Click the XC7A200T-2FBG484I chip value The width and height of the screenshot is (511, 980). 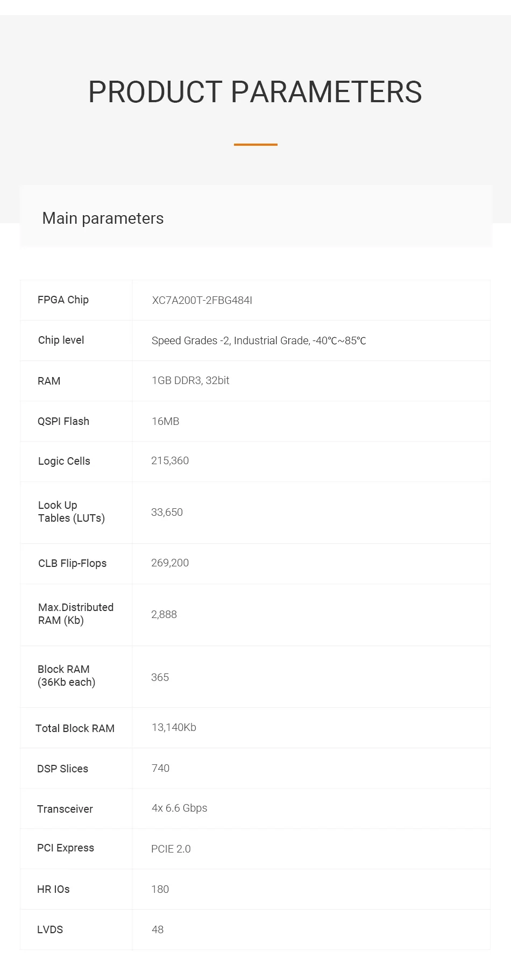pos(202,301)
